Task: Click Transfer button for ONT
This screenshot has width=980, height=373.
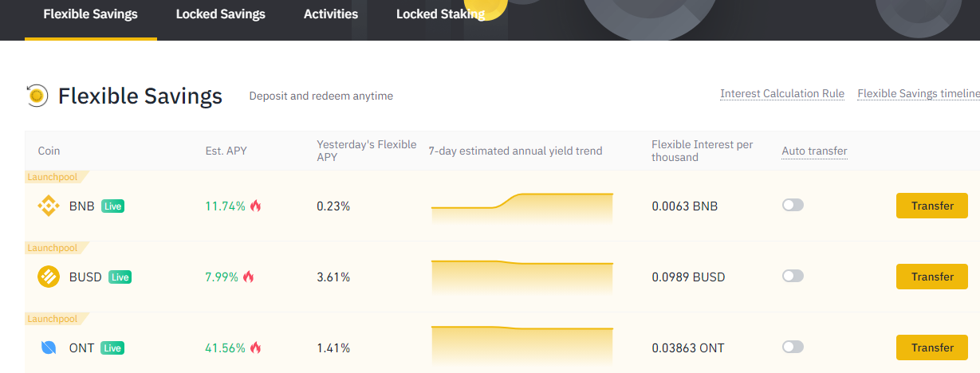Action: coord(932,347)
